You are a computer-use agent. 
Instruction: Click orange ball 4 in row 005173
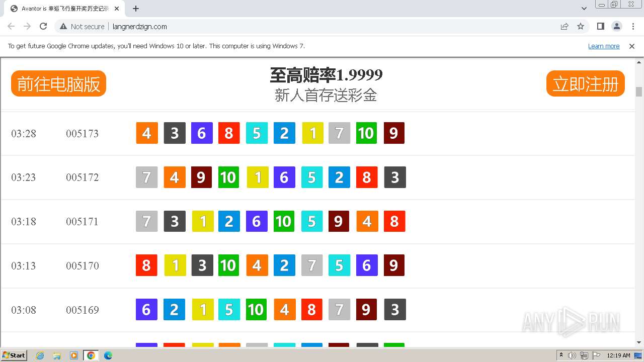pyautogui.click(x=147, y=133)
